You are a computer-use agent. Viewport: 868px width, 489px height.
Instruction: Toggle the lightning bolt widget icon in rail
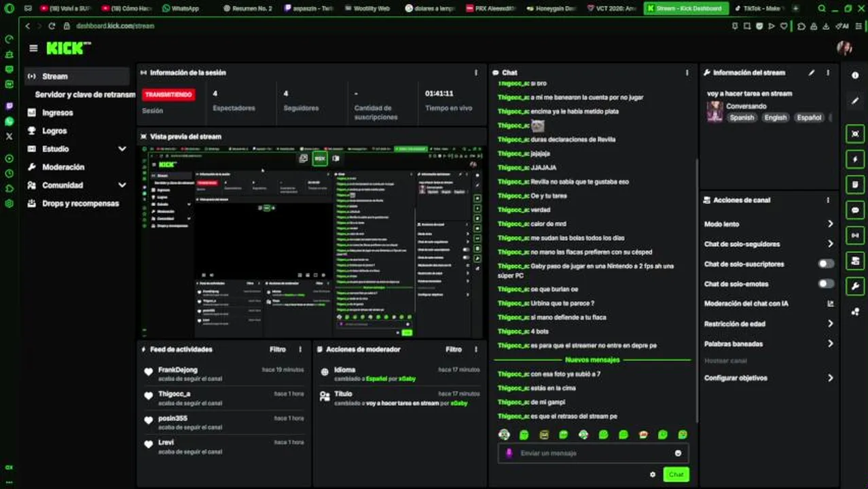click(x=855, y=160)
